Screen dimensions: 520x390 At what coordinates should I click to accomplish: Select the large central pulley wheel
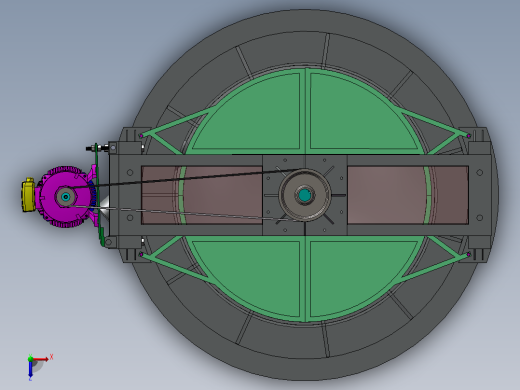[305, 195]
